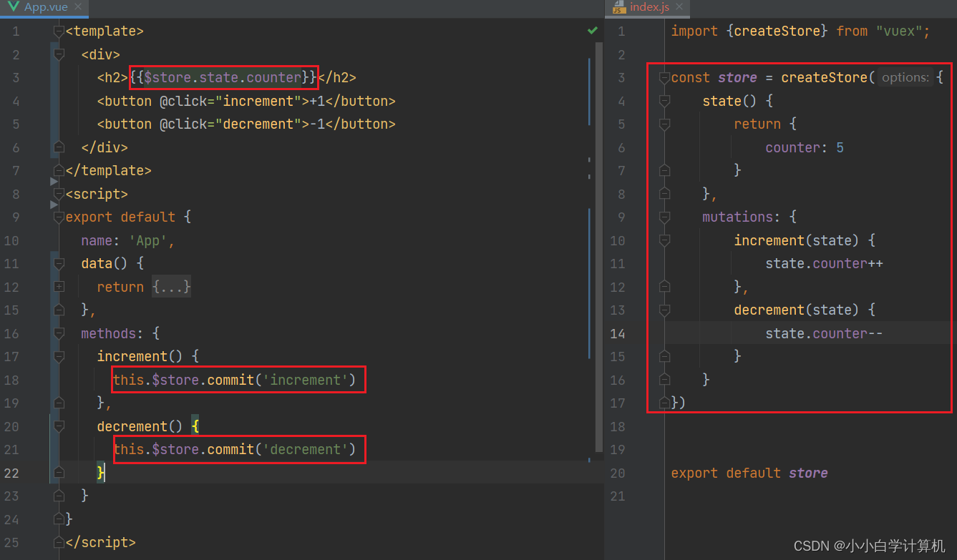Open the green inspection checkmark widget

(593, 31)
